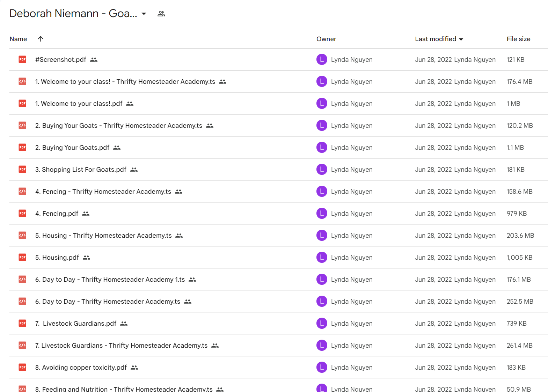The height and width of the screenshot is (392, 548).
Task: Click PDF icon for #Screenshot.pdf
Action: 22,59
